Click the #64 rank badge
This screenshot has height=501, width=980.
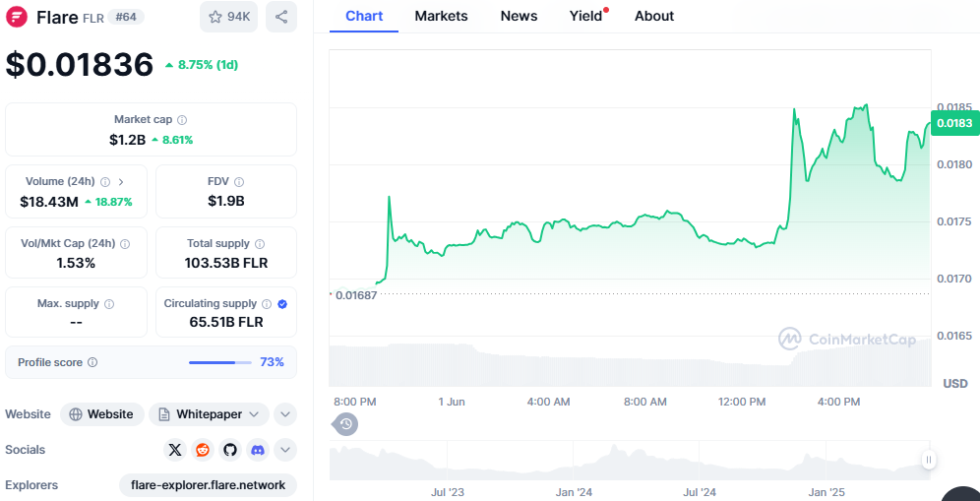tap(126, 17)
